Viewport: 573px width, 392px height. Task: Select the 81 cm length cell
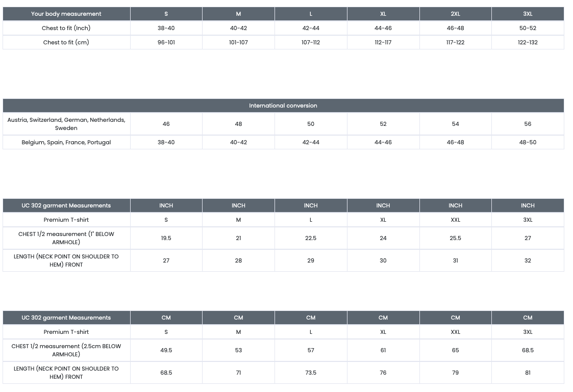pyautogui.click(x=528, y=373)
